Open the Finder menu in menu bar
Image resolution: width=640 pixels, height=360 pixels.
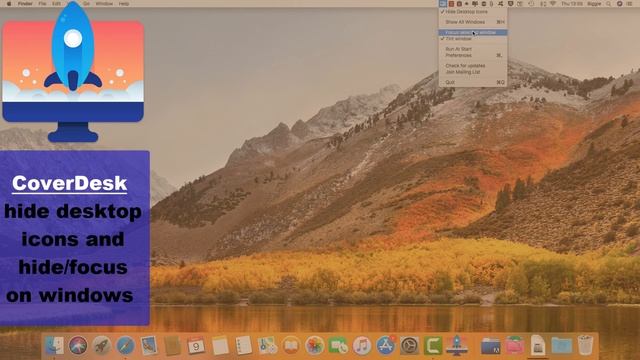pyautogui.click(x=25, y=4)
